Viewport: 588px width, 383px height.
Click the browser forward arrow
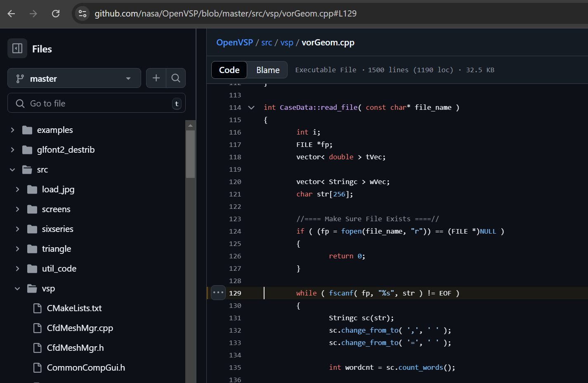[33, 14]
